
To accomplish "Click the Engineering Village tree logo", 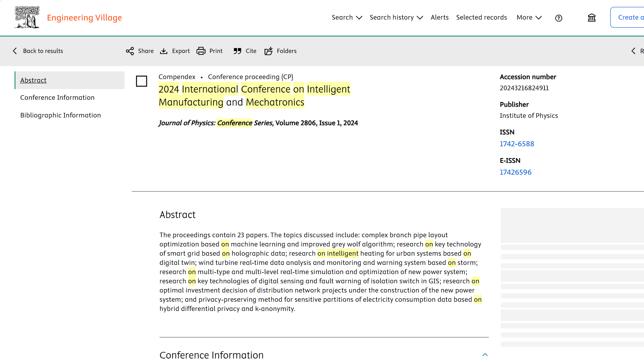I will pyautogui.click(x=27, y=18).
